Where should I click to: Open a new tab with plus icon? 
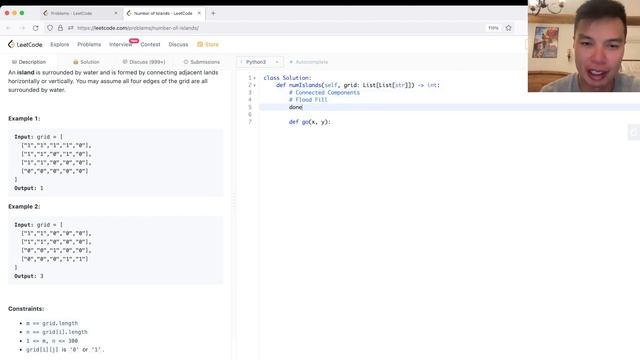(x=213, y=13)
